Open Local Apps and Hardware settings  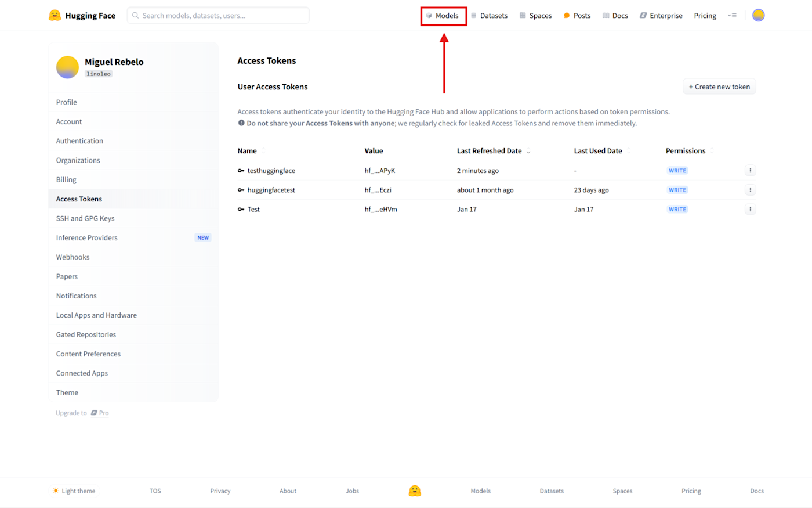click(x=133, y=315)
